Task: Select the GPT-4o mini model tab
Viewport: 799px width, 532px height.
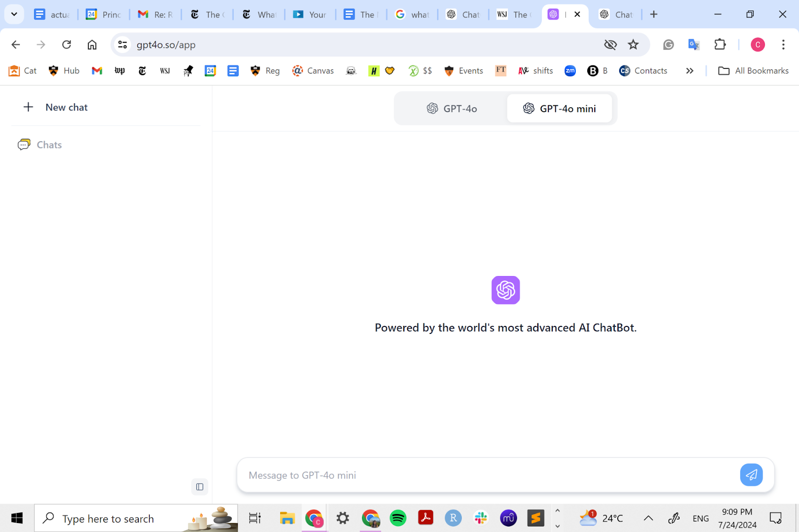Action: tap(559, 108)
